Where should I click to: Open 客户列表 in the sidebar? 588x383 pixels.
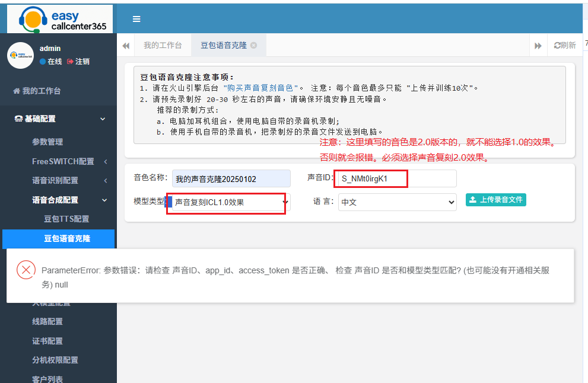tap(47, 379)
